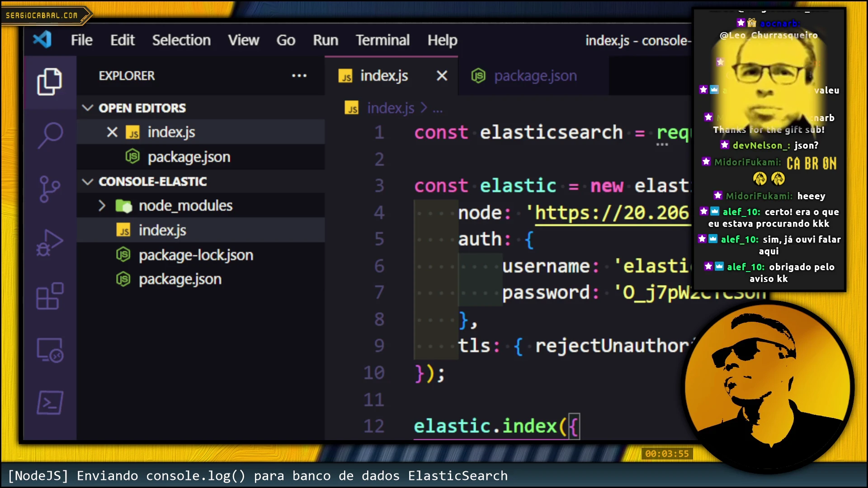The width and height of the screenshot is (868, 488).
Task: Open the Edit menu
Action: tap(123, 40)
